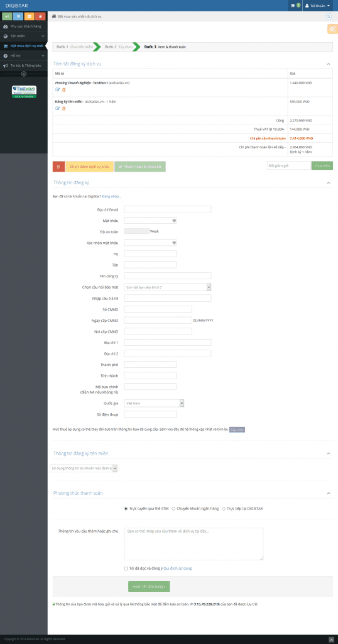Open the search magnifier icon
Image resolution: width=338 pixels, height=644 pixels.
coord(328,16)
